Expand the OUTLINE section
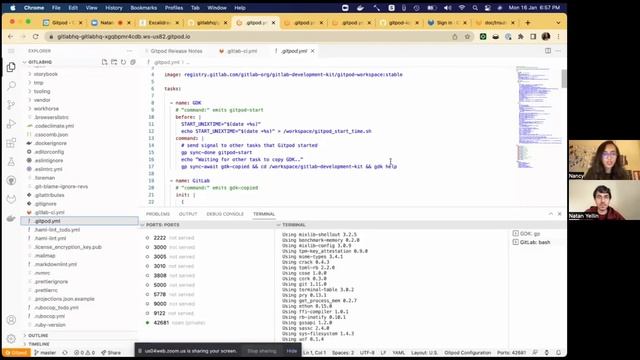The height and width of the screenshot is (360, 640). coord(38,336)
